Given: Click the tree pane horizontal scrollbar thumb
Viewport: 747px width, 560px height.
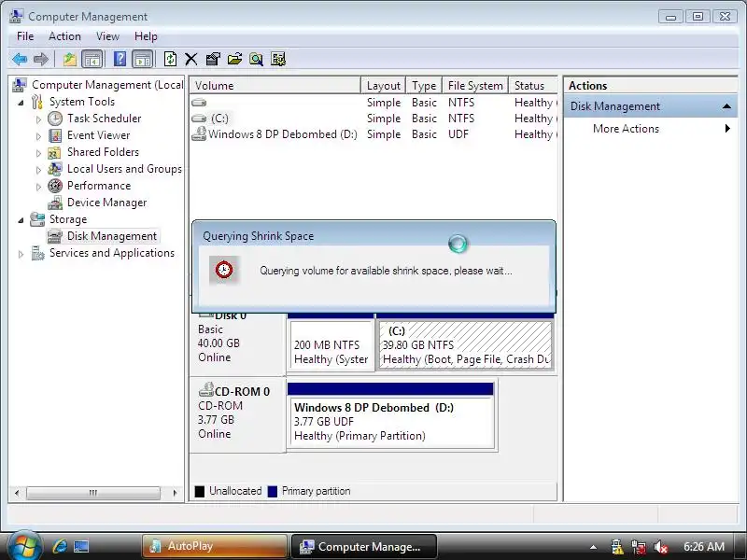Looking at the screenshot, I should point(93,493).
